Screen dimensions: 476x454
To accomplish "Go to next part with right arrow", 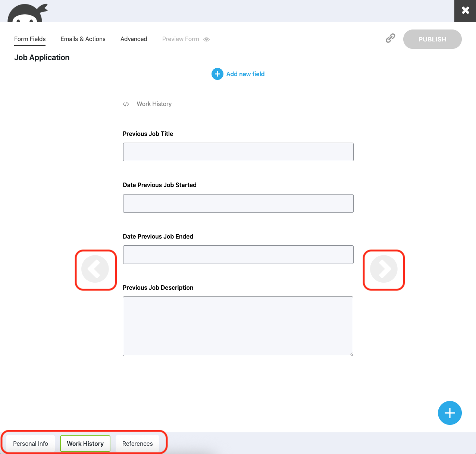I will pos(384,269).
